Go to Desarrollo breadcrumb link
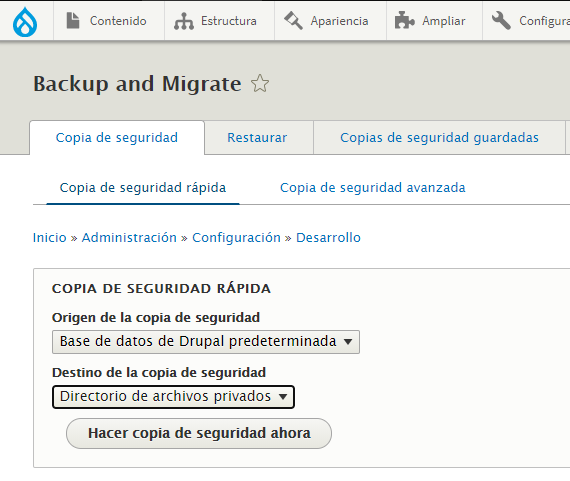The image size is (570, 481). 328,238
